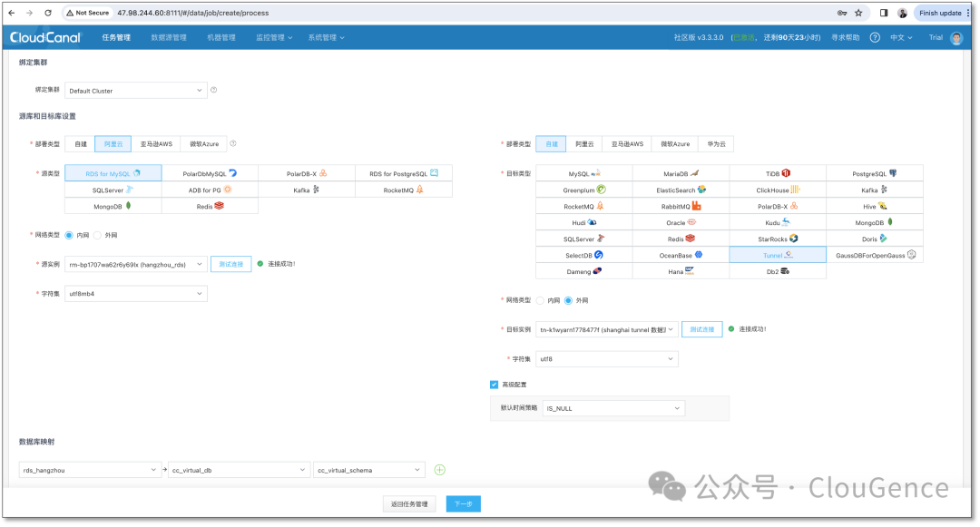Choose PolarDB-X as source type
This screenshot has height=527, width=980.
[307, 173]
